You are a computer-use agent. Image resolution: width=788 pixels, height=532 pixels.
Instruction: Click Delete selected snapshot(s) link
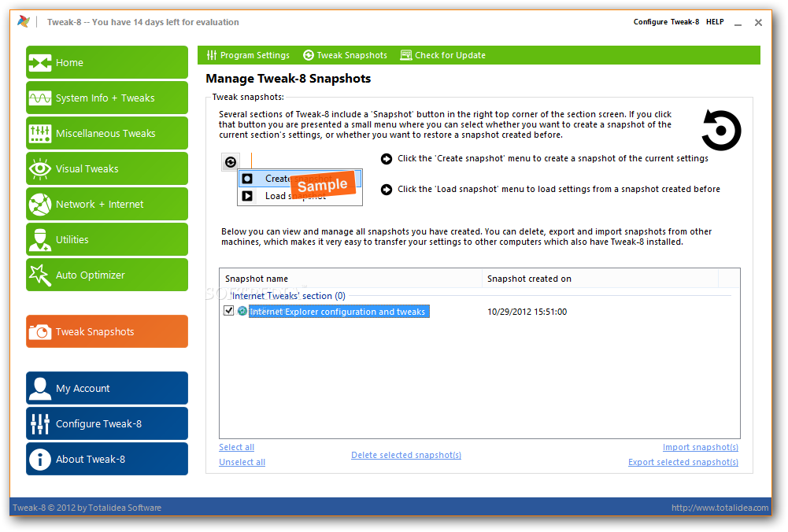(x=406, y=455)
